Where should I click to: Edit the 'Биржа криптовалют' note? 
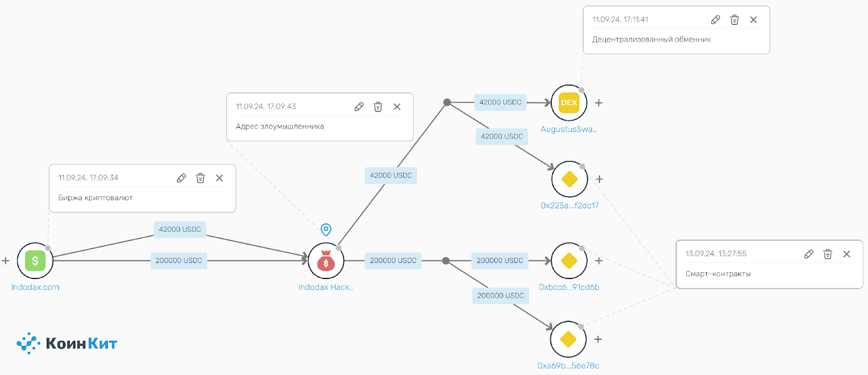point(182,178)
